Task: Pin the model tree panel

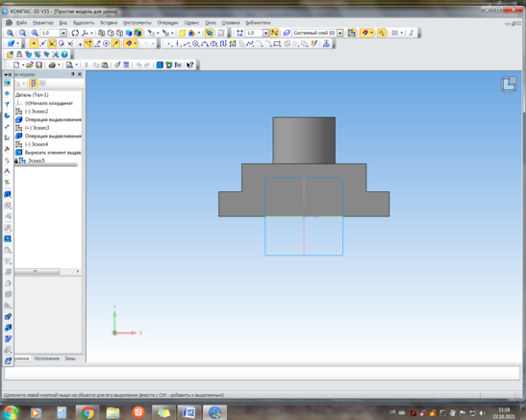Action: [73, 74]
